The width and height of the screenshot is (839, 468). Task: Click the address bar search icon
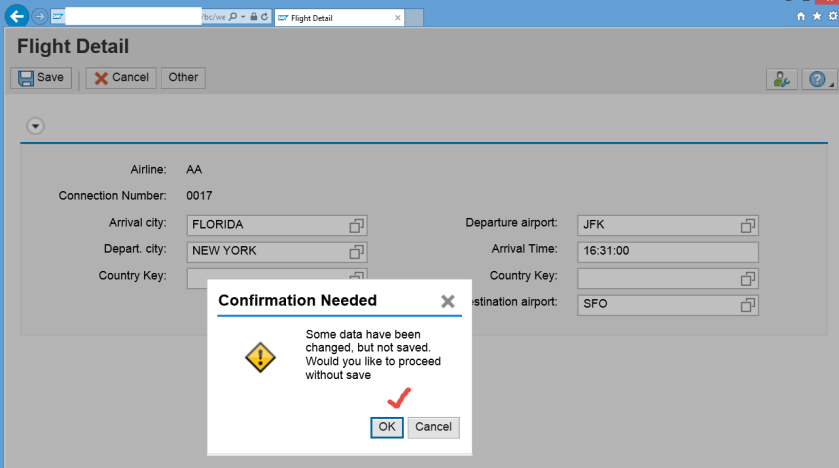click(233, 17)
